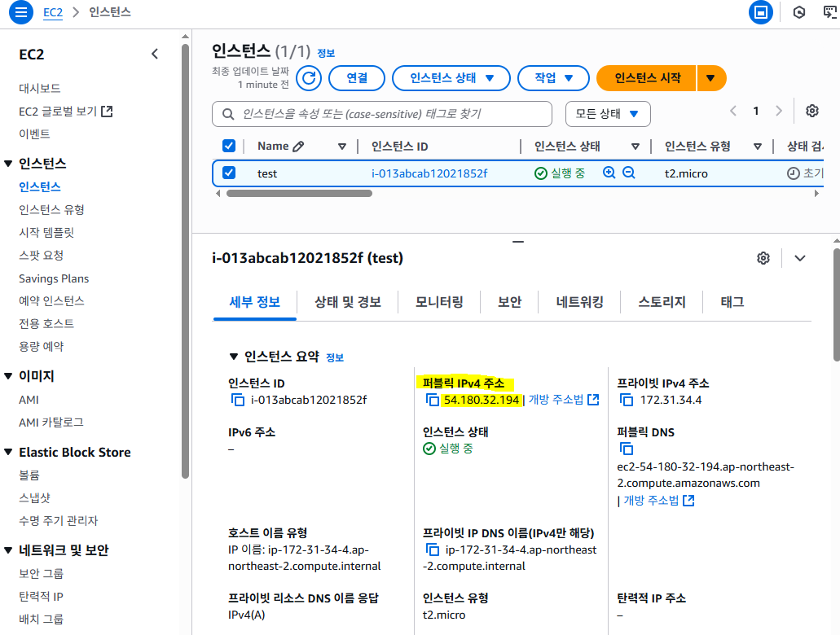Click zoom-in filter icon in test row
This screenshot has height=635, width=840.
pos(609,173)
